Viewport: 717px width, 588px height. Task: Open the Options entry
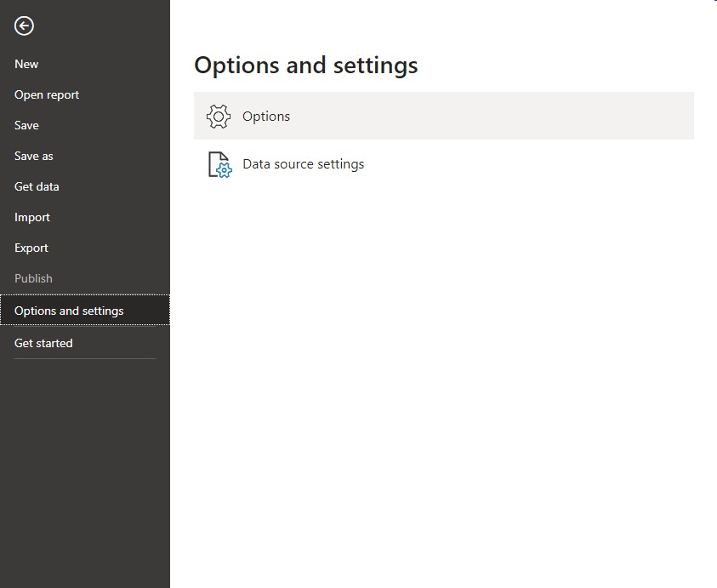(443, 116)
